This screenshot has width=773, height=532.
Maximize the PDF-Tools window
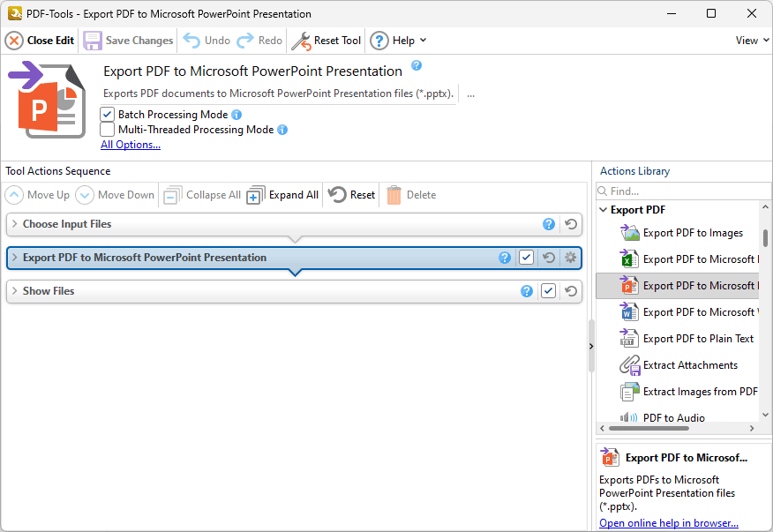[x=711, y=13]
